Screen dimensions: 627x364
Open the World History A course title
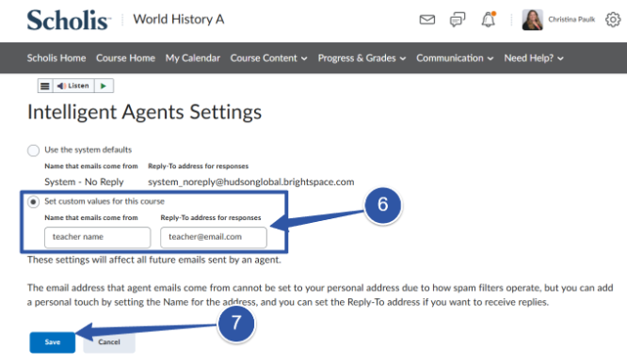coord(179,19)
